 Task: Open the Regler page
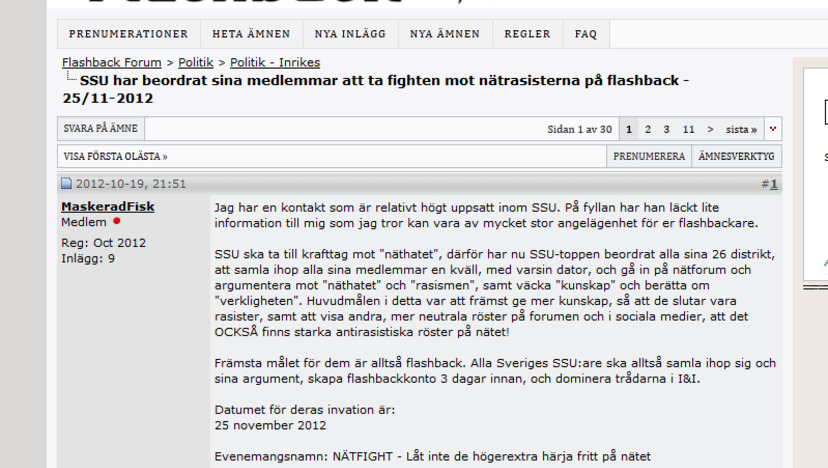click(x=528, y=34)
